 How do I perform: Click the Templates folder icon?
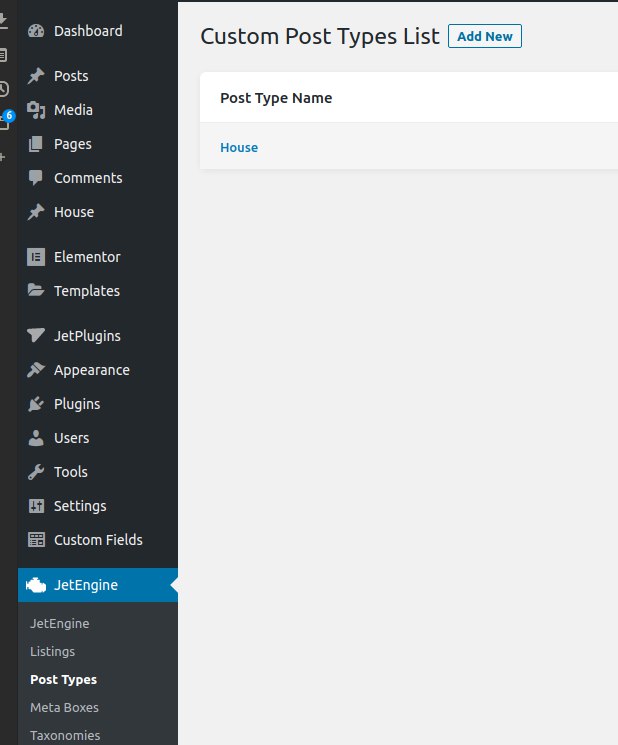click(36, 290)
